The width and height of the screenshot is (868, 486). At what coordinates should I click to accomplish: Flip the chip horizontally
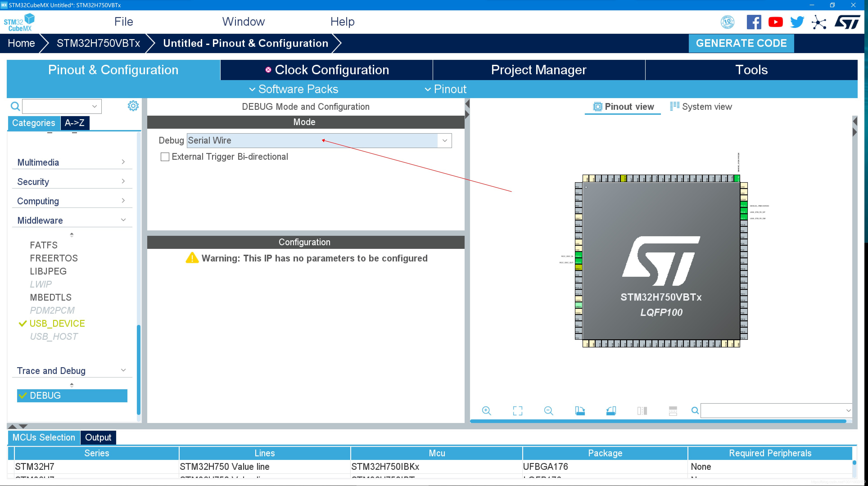[x=642, y=411]
